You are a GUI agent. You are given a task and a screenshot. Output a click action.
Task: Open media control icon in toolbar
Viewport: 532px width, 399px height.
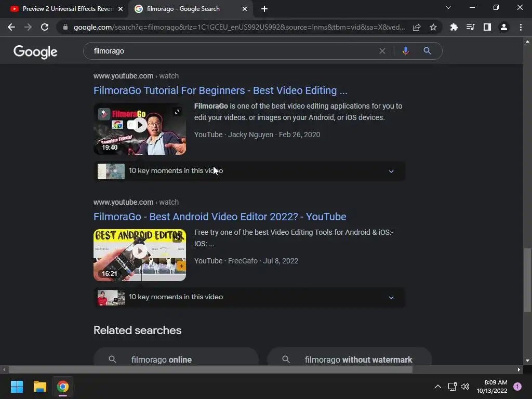470,27
